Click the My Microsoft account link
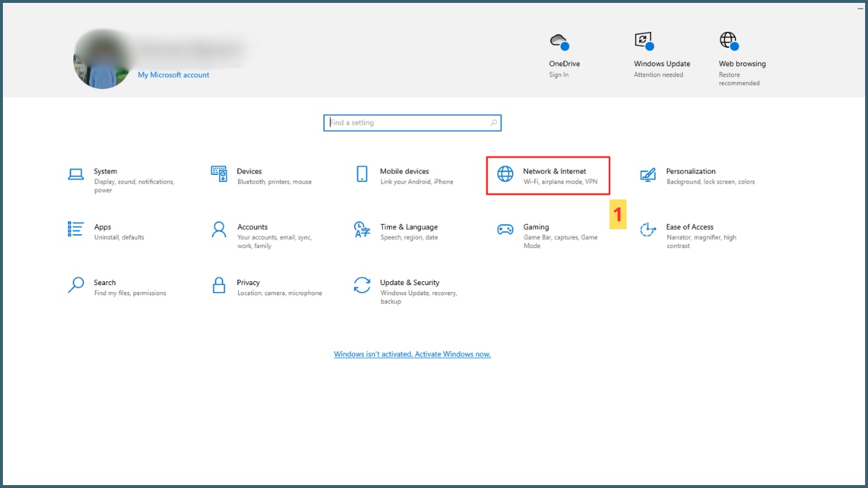The height and width of the screenshot is (488, 868). coord(174,75)
